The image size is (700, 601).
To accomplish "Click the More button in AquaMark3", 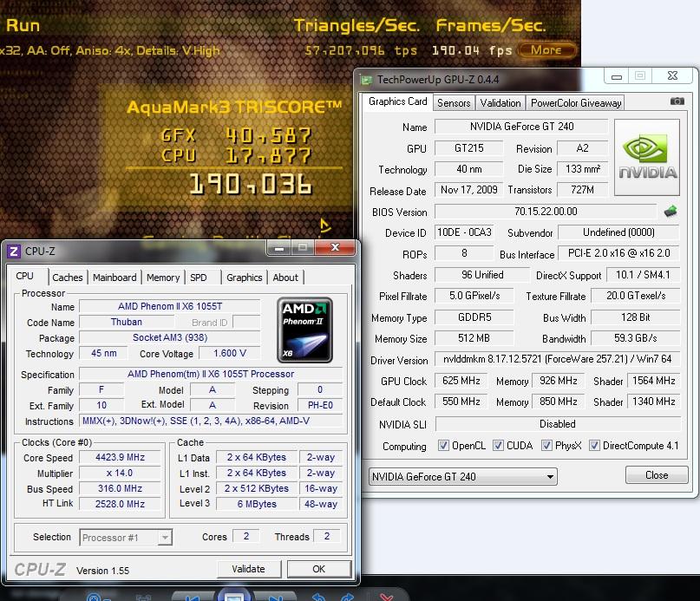I will (x=546, y=50).
